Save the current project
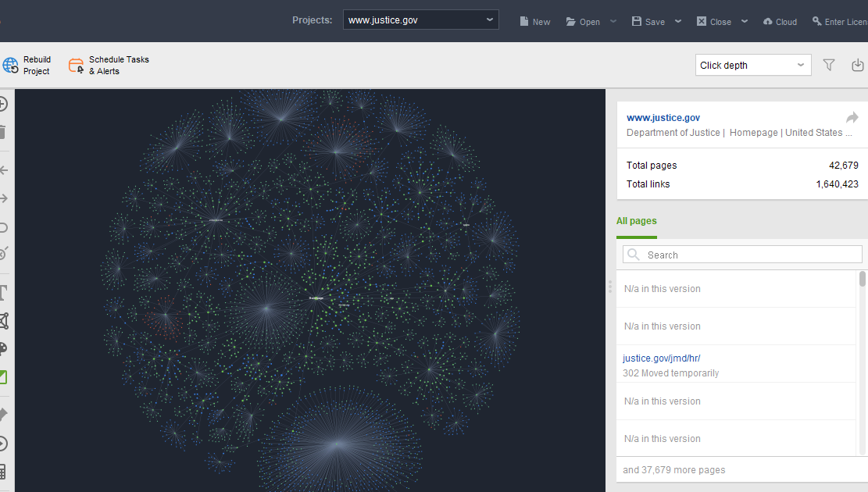 (648, 22)
